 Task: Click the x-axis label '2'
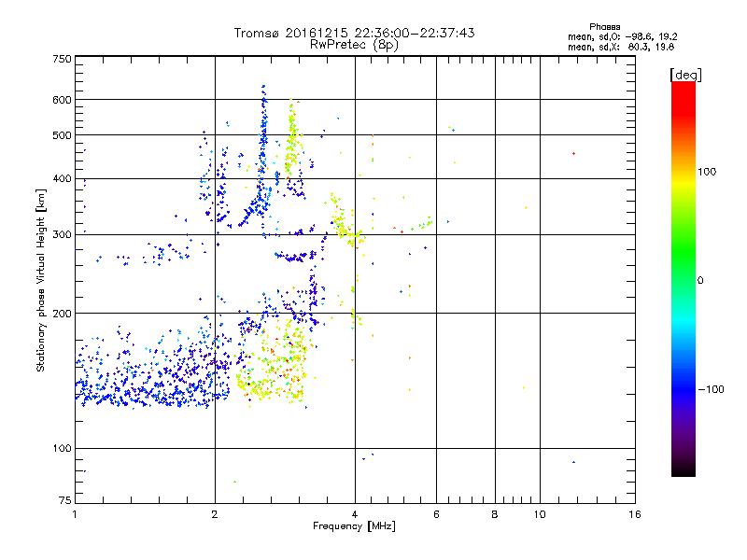click(215, 514)
